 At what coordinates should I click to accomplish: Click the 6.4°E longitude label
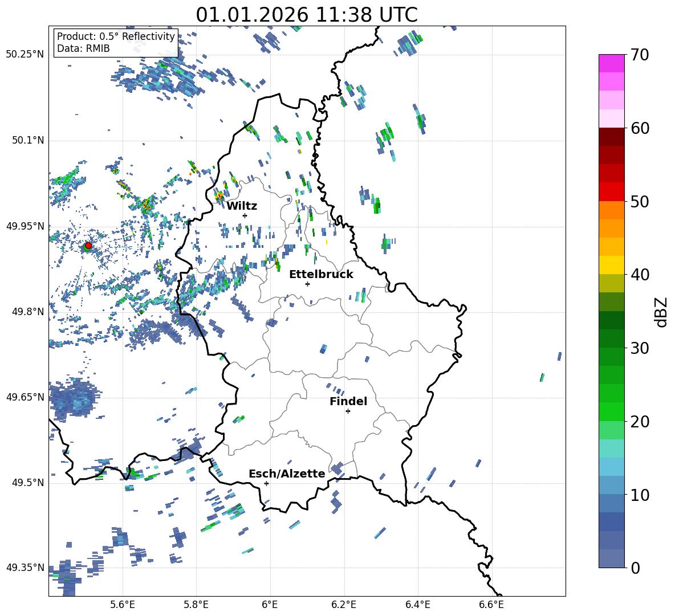pos(417,605)
